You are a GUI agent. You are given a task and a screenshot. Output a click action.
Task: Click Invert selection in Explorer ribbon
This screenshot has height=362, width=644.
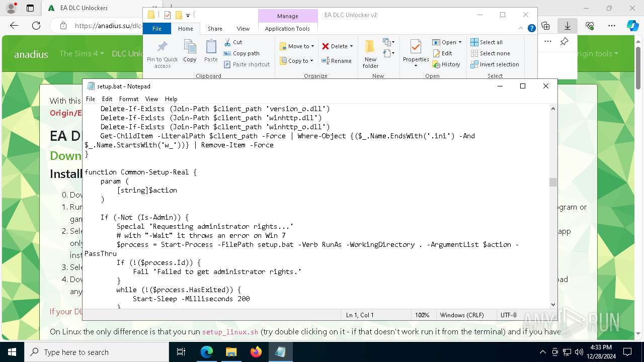click(495, 64)
